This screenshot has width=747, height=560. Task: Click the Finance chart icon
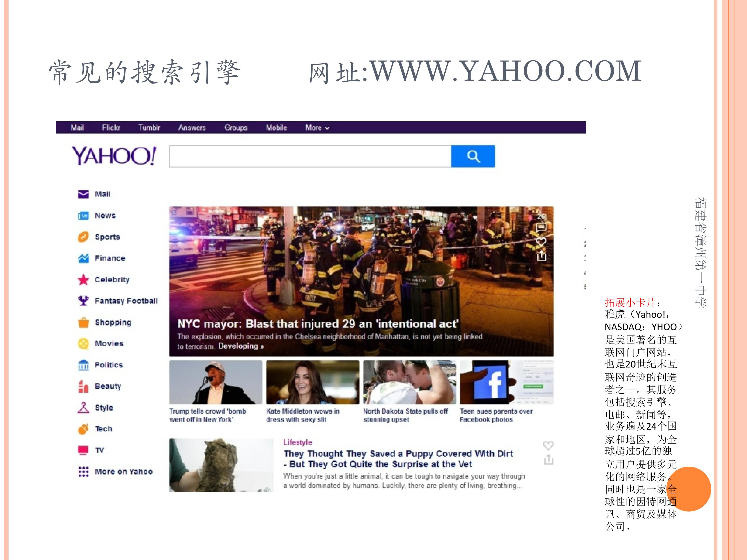click(x=83, y=258)
